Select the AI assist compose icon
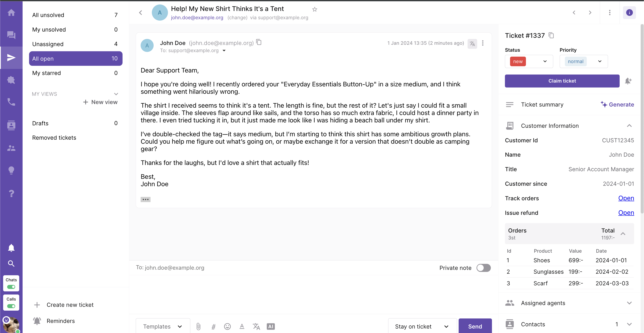The width and height of the screenshot is (644, 333). (x=270, y=326)
